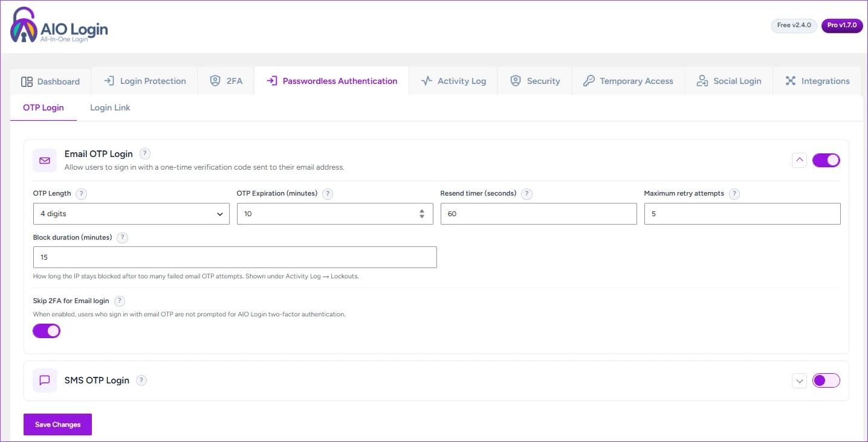Switch to the Login Link sub-tab
868x442 pixels.
(110, 107)
